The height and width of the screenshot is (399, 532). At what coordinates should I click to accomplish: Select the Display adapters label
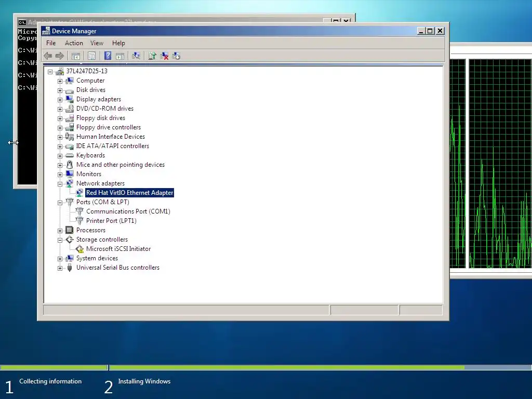pos(99,99)
